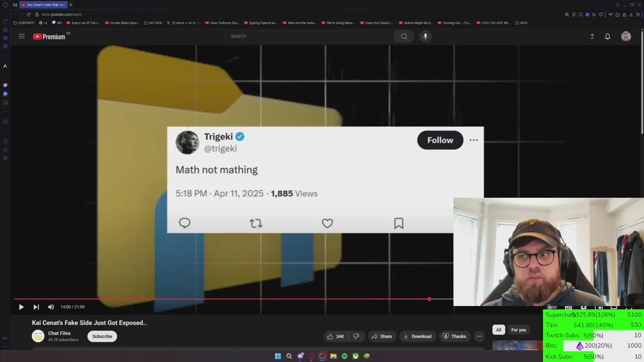This screenshot has width=644, height=362.
Task: Open Windows taskbar search
Action: click(x=289, y=356)
